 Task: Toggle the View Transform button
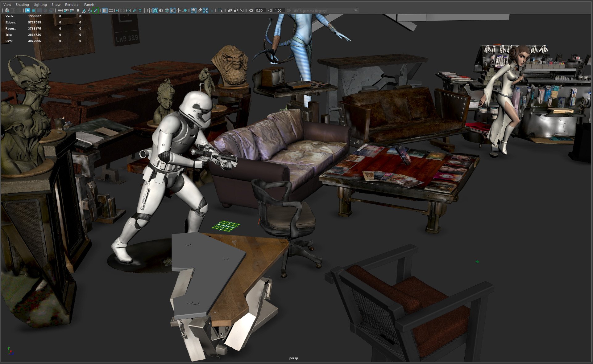289,10
